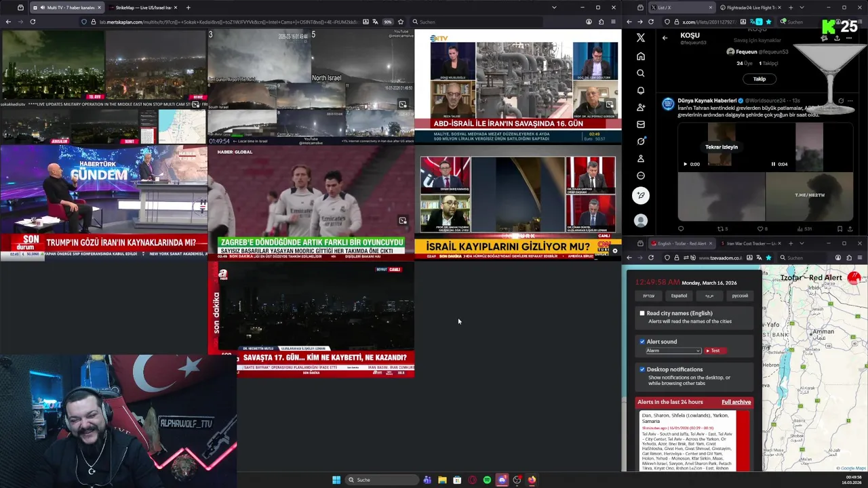The height and width of the screenshot is (488, 868).
Task: Play the tweet video at 0:00
Action: pos(685,164)
